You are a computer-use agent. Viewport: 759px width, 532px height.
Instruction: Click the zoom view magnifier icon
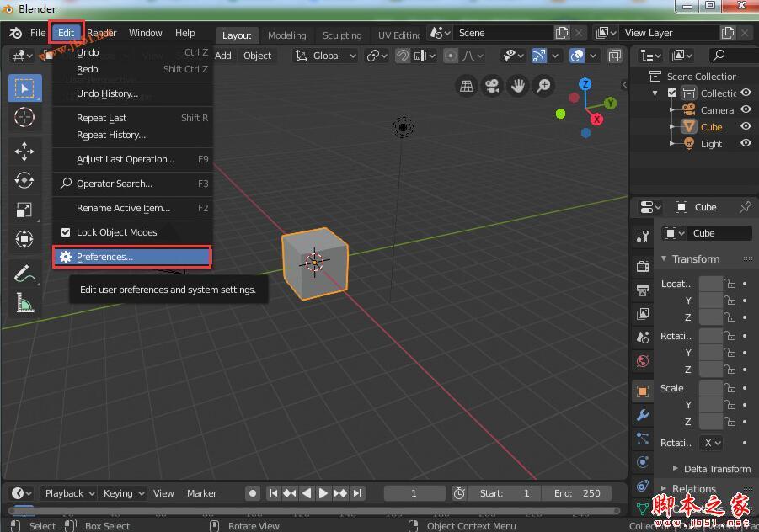543,86
